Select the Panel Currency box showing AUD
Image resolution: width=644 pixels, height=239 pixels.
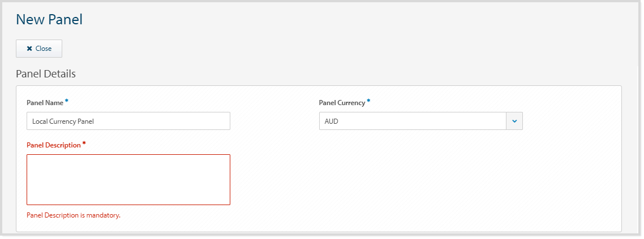click(x=413, y=121)
